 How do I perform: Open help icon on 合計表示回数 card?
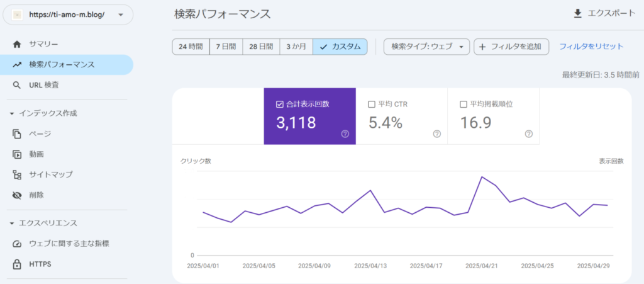pyautogui.click(x=345, y=133)
